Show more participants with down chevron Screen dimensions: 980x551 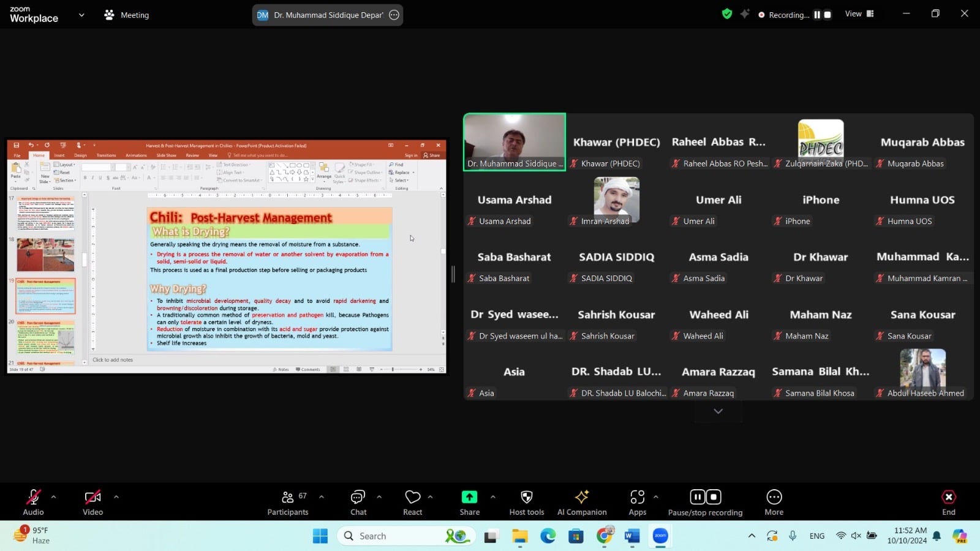coord(718,411)
